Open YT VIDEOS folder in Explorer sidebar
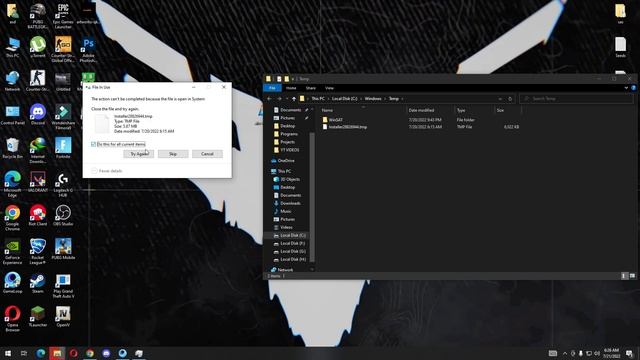This screenshot has height=360, width=640. [289, 150]
